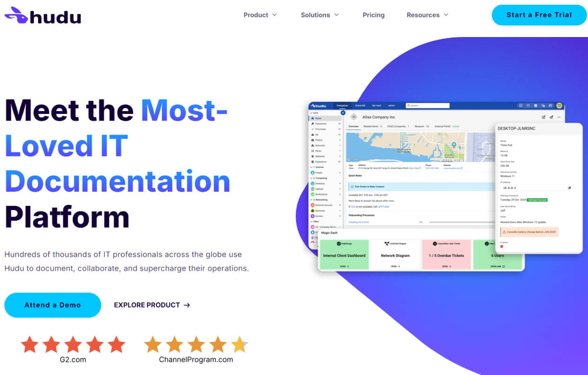Click the IP address value 10.0.0.4
Image resolution: width=588 pixels, height=375 pixels.
509,188
